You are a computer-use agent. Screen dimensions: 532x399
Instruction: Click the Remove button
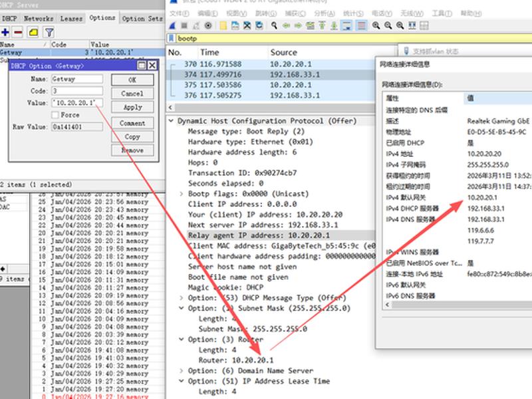(132, 150)
